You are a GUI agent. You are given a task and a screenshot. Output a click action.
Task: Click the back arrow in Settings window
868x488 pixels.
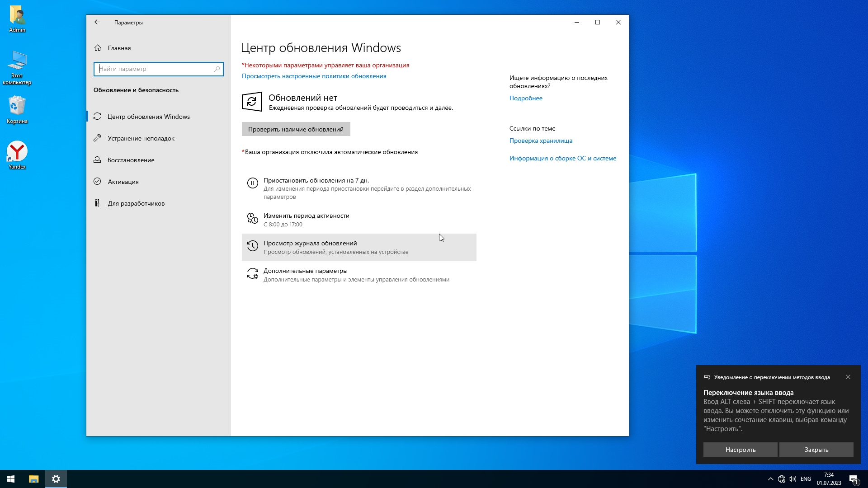pyautogui.click(x=97, y=22)
